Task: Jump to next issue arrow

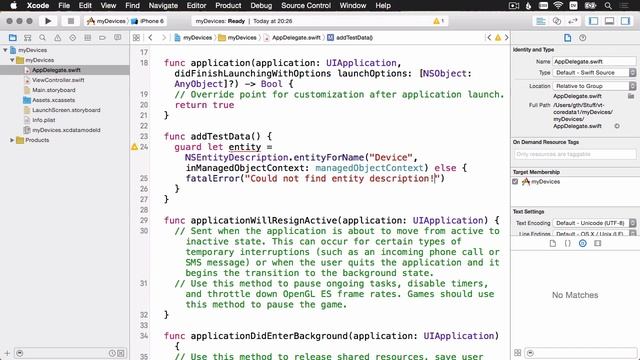Action: (507, 38)
